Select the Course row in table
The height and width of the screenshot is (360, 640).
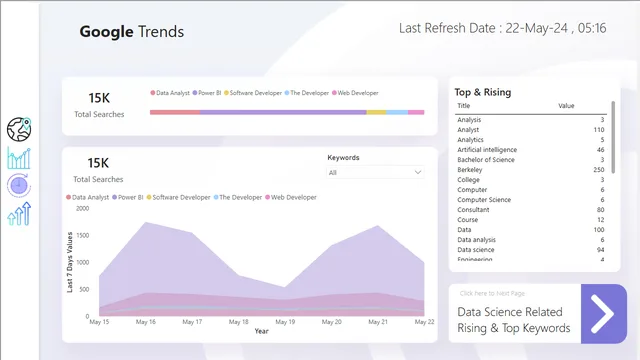click(531, 220)
